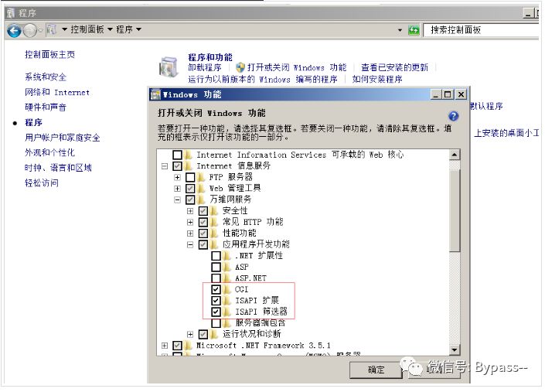The width and height of the screenshot is (545, 392).
Task: Uncheck the ISAPI 筛选器 checkbox
Action: (216, 312)
